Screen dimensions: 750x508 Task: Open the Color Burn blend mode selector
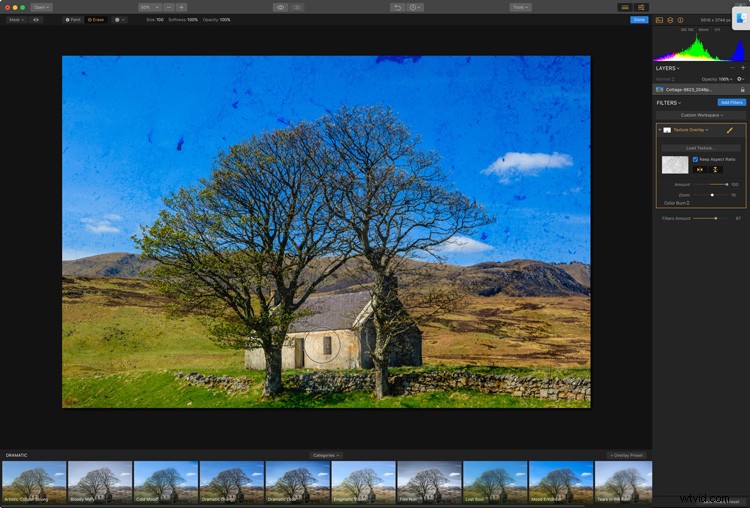point(676,203)
